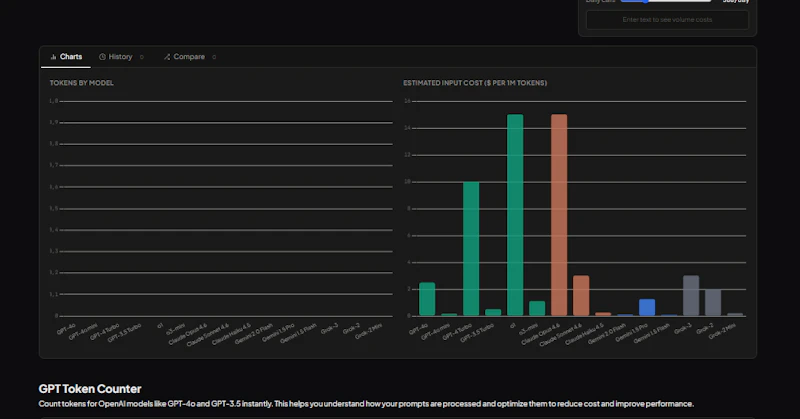
Task: Click the 'Gemini 2.0 Flash' label under the cost chart
Action: 607,334
